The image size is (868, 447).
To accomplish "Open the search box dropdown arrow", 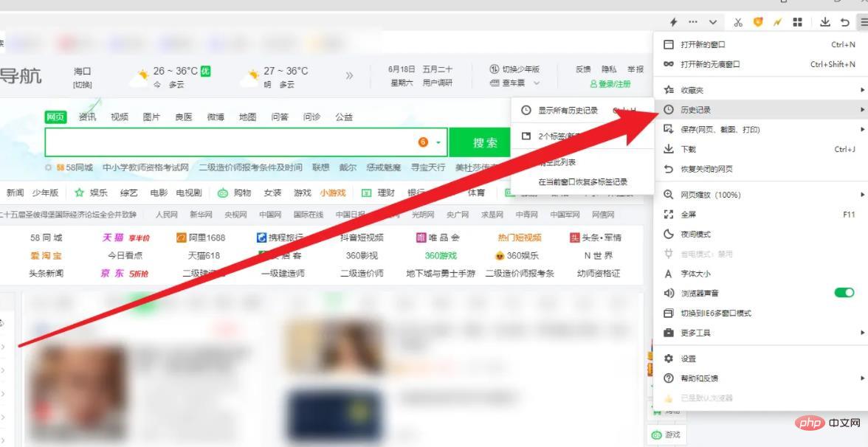I will pos(438,143).
